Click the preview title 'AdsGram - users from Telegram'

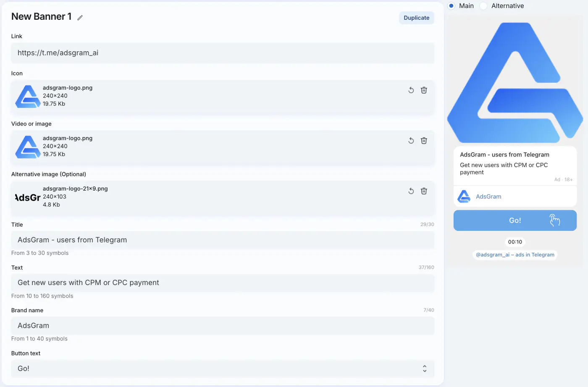(x=504, y=154)
